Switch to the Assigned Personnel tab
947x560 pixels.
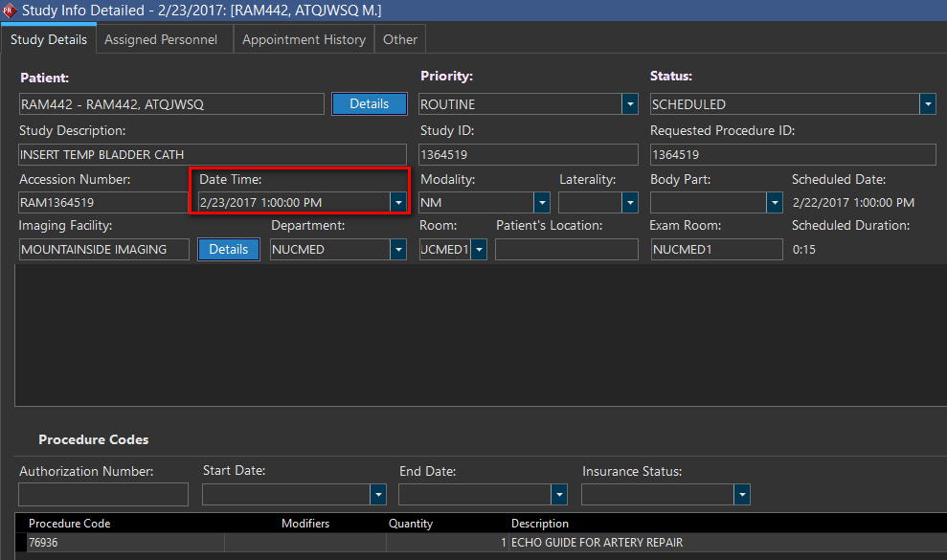161,40
